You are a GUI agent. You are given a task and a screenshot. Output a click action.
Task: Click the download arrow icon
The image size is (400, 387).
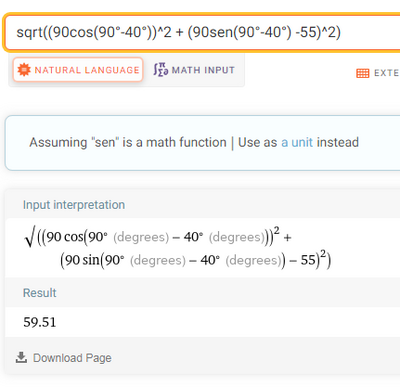pos(21,357)
